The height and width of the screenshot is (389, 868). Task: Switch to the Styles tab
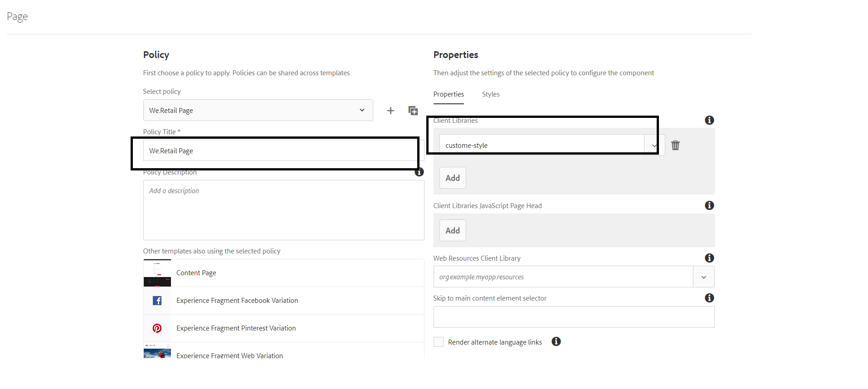[491, 94]
